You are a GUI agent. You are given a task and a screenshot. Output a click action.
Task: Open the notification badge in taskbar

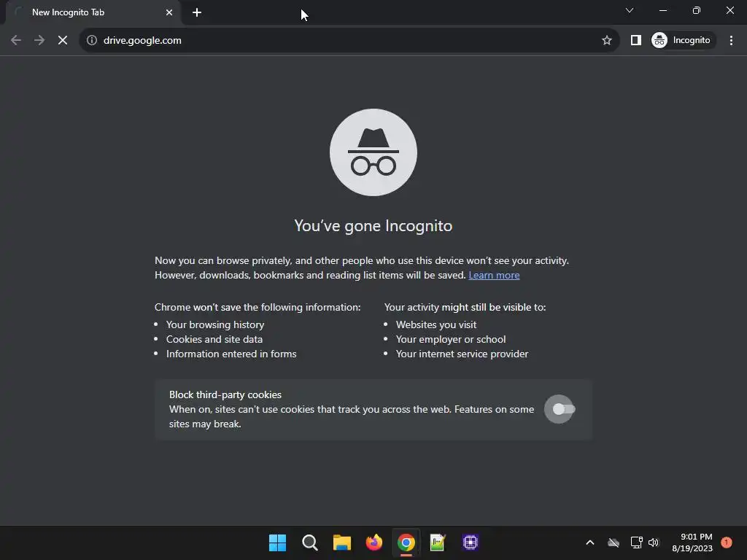pyautogui.click(x=727, y=542)
